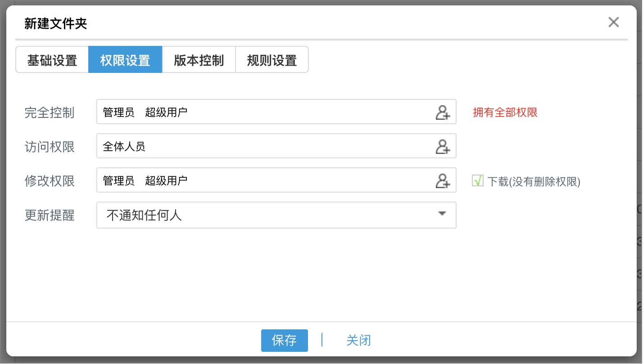
Task: Click the 关闭 link to close
Action: point(358,341)
